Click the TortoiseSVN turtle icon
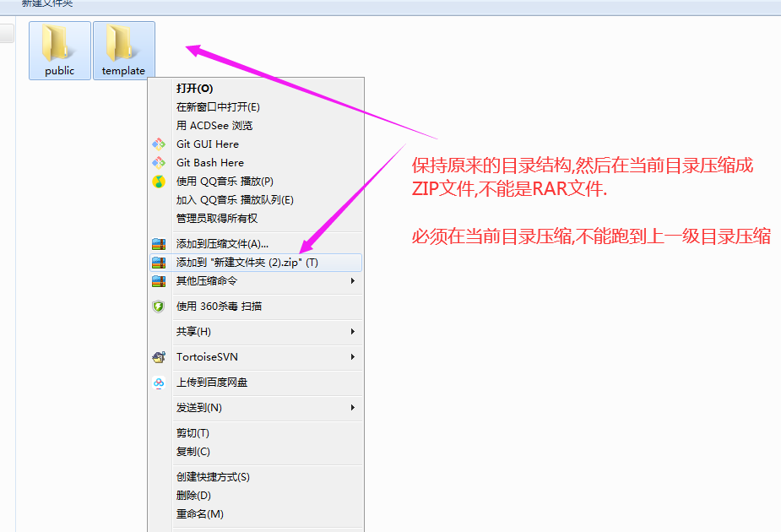781x532 pixels. [x=158, y=357]
